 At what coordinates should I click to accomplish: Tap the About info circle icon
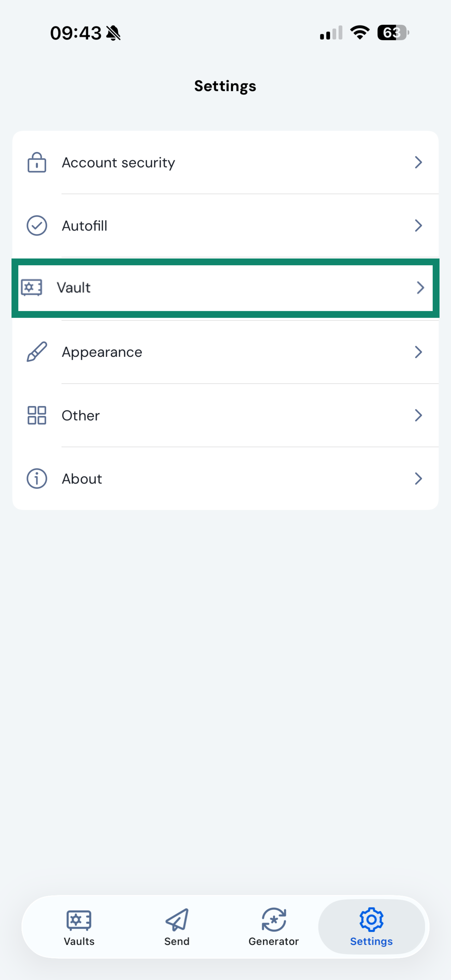click(37, 479)
